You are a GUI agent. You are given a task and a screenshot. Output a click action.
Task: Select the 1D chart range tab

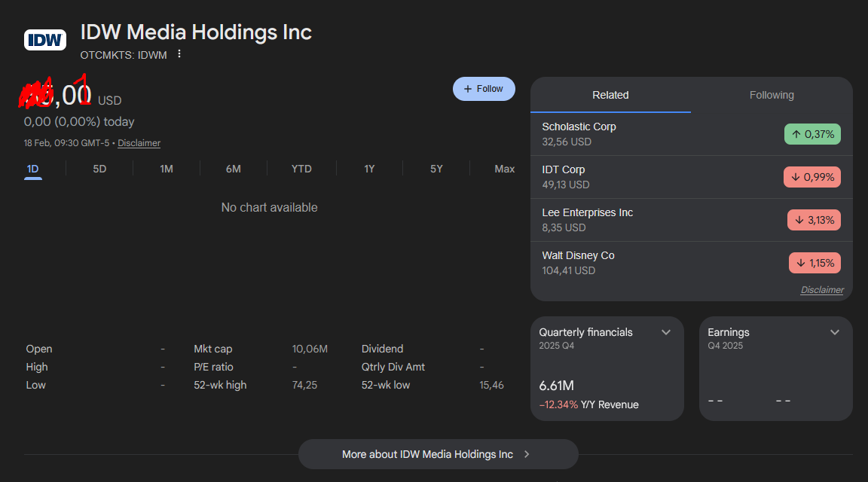point(33,169)
